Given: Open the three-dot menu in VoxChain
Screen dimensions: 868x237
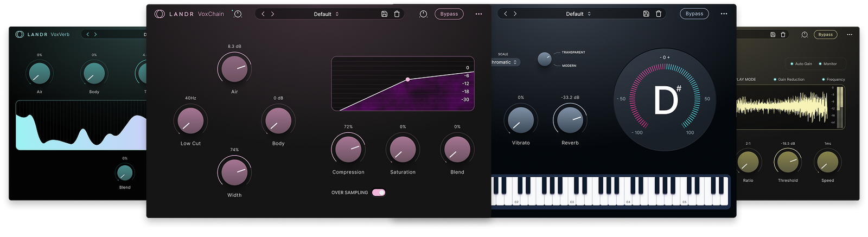Looking at the screenshot, I should tap(478, 14).
